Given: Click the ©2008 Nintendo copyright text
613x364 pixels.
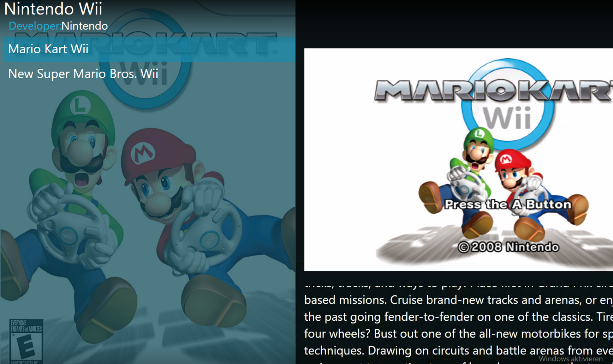Looking at the screenshot, I should click(508, 247).
